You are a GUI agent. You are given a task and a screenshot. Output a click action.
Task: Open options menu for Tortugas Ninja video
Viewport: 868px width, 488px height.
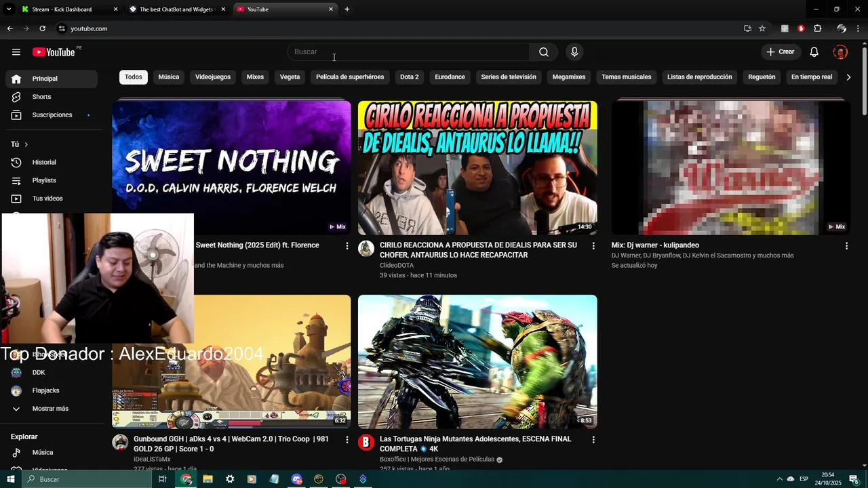coord(593,440)
